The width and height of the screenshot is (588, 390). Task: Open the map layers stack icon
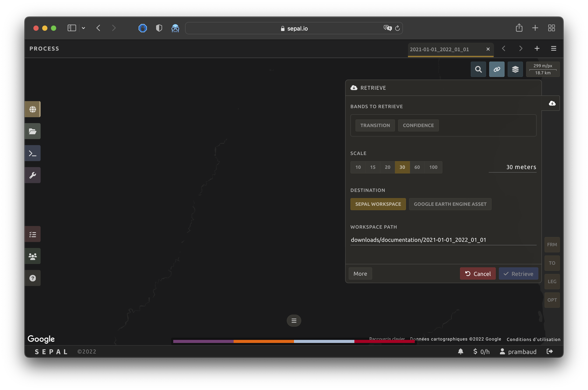pos(515,69)
